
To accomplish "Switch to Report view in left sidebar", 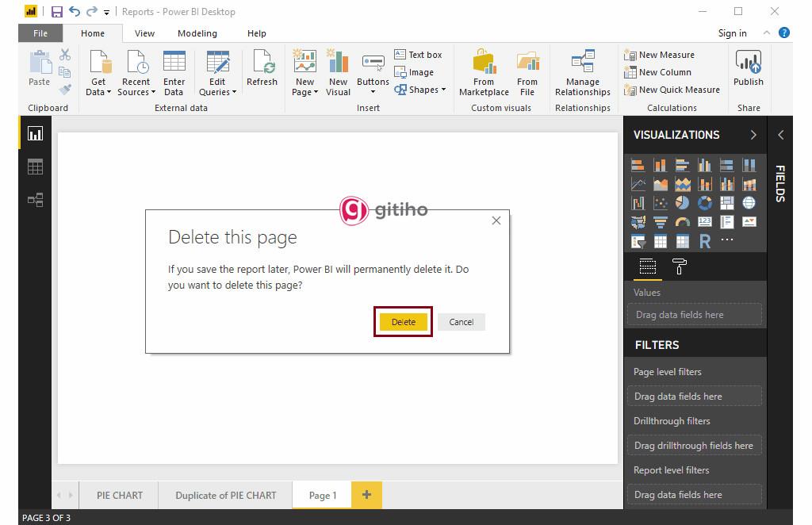I will 35,134.
